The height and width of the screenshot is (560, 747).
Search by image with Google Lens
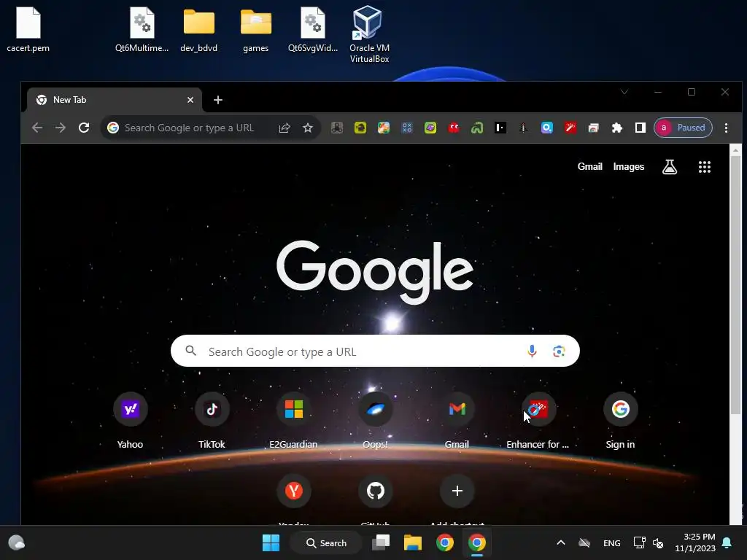[559, 351]
